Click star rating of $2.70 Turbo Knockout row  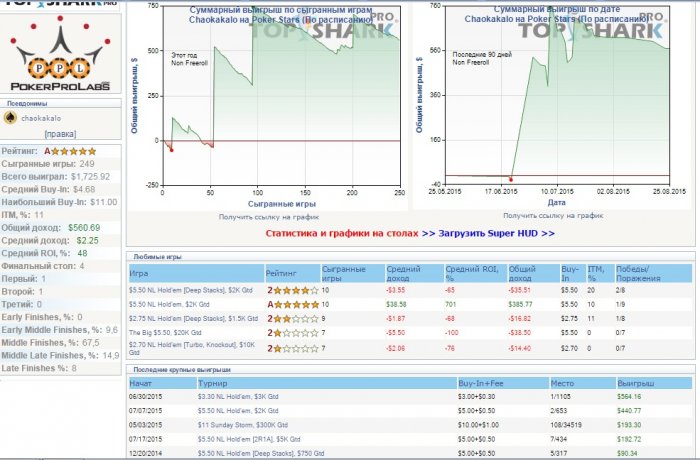point(293,348)
